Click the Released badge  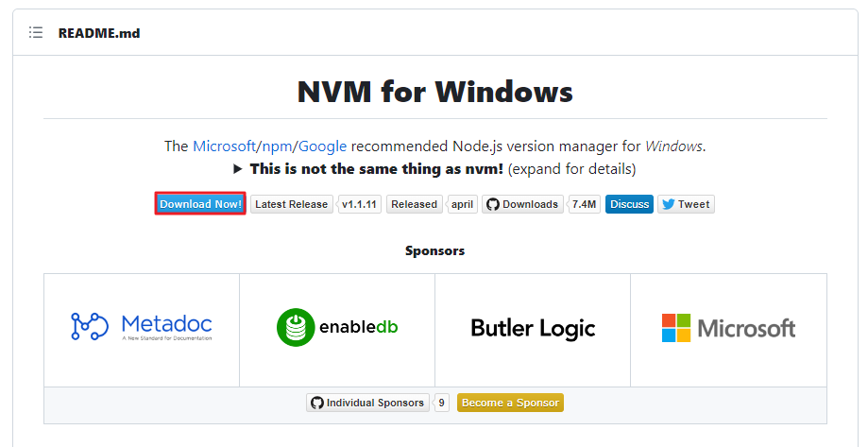(x=414, y=204)
